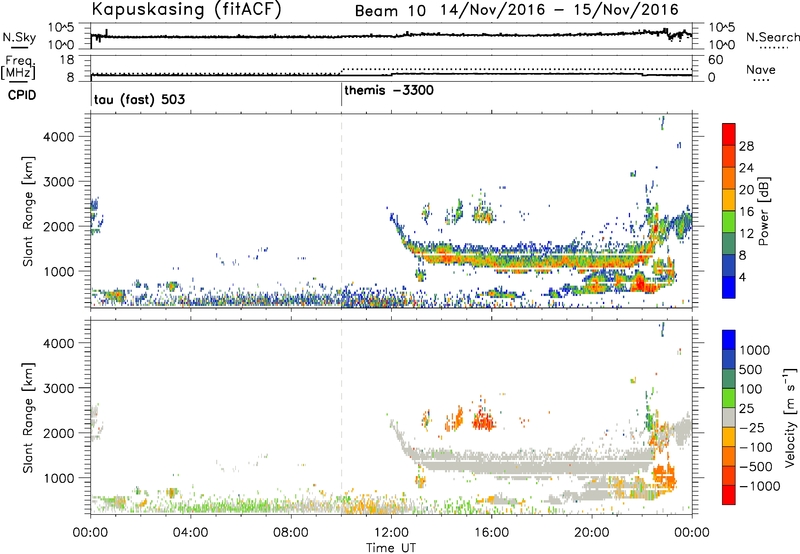Click the 'Power [dB]' color bar label
The height and width of the screenshot is (554, 800).
coord(763,211)
